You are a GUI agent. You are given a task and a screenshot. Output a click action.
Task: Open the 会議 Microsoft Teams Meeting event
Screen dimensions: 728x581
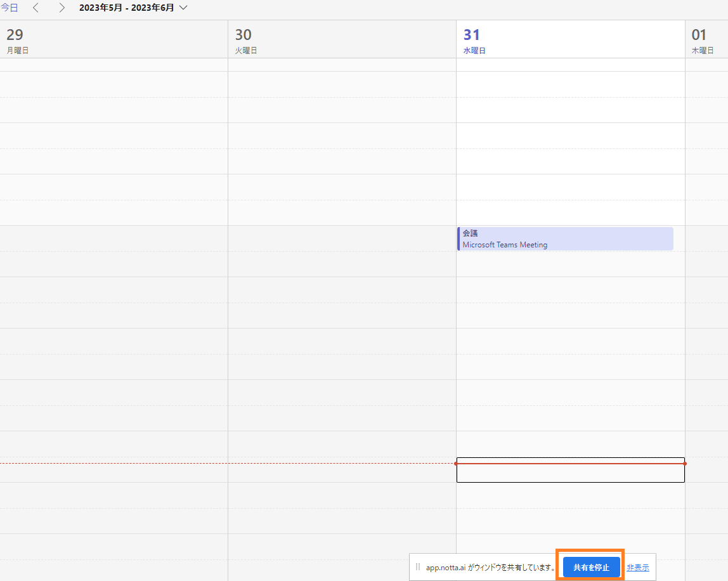565,238
